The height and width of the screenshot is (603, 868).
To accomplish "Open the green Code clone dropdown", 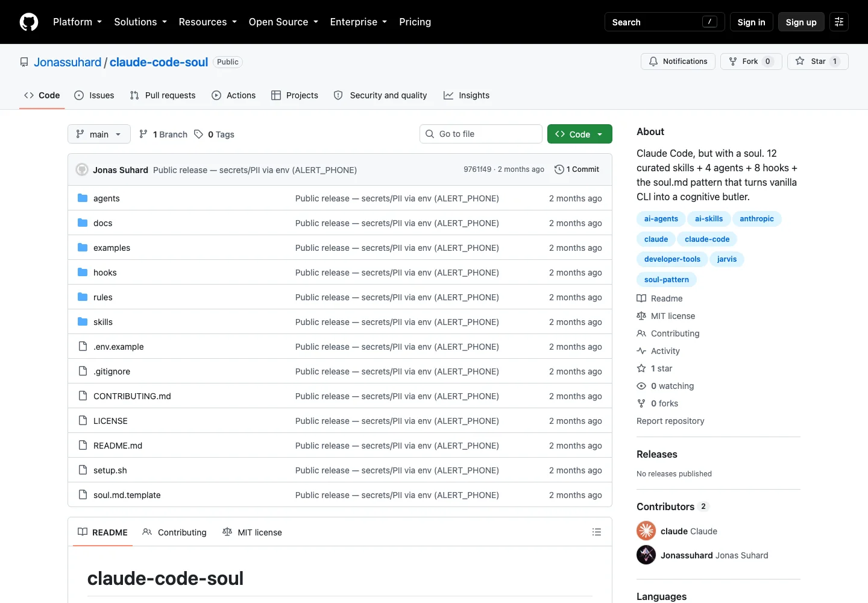I will 580,134.
